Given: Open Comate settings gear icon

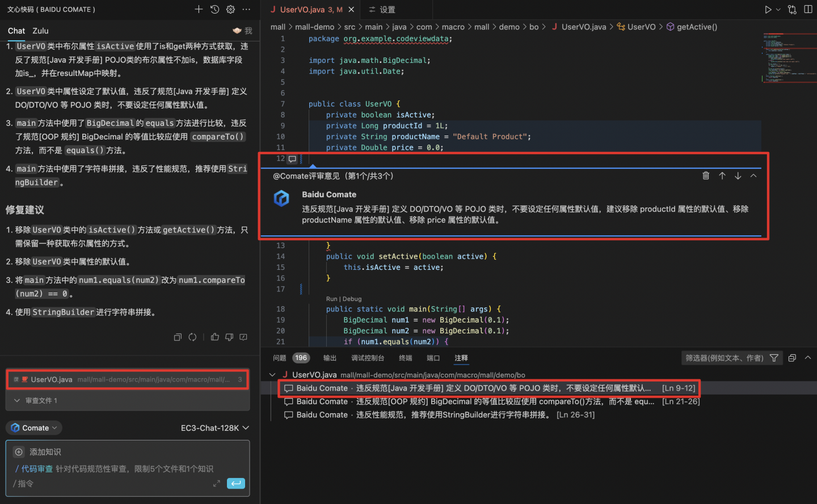Looking at the screenshot, I should [230, 9].
